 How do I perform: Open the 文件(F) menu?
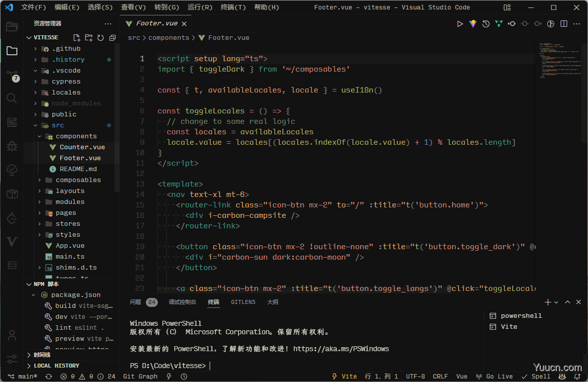(34, 7)
